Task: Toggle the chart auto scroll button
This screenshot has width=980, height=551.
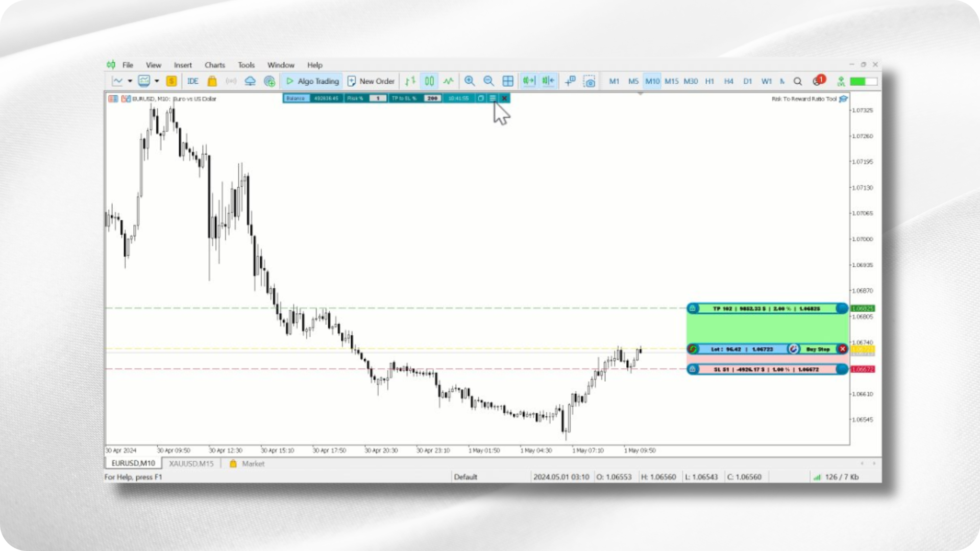Action: [529, 81]
